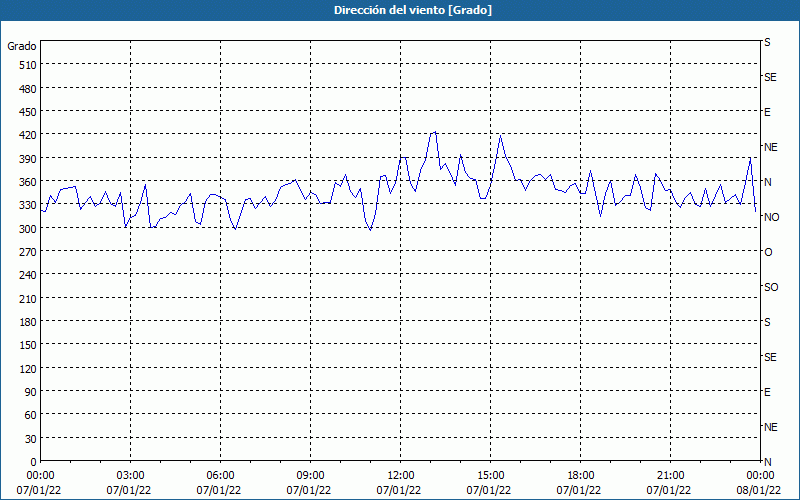
Task: Click the 03:00 time axis label
Action: 130,476
